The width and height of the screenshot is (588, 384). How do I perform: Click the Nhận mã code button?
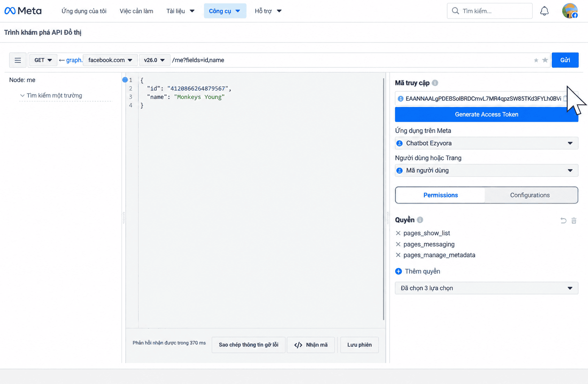[x=311, y=345]
